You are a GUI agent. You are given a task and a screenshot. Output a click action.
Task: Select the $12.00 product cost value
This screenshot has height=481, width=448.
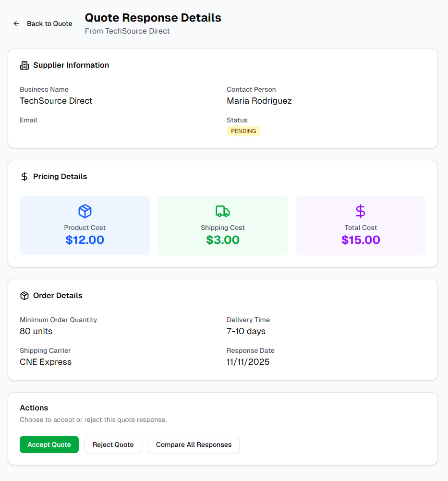click(x=85, y=240)
